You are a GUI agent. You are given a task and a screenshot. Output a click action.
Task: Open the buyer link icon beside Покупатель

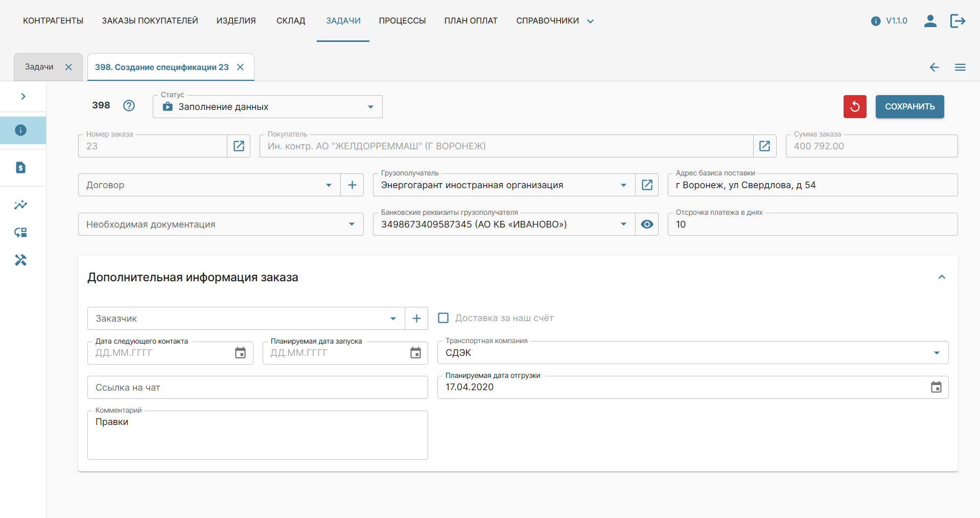pyautogui.click(x=764, y=146)
